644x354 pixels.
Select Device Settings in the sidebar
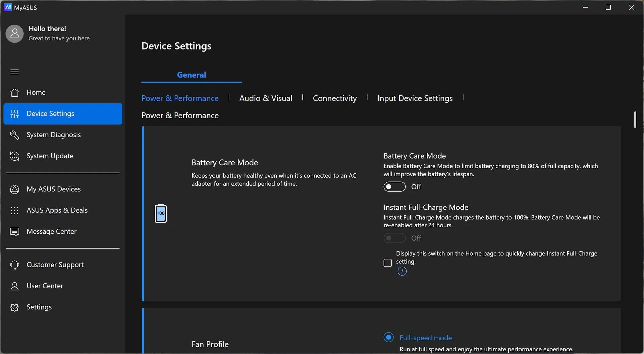pos(63,114)
